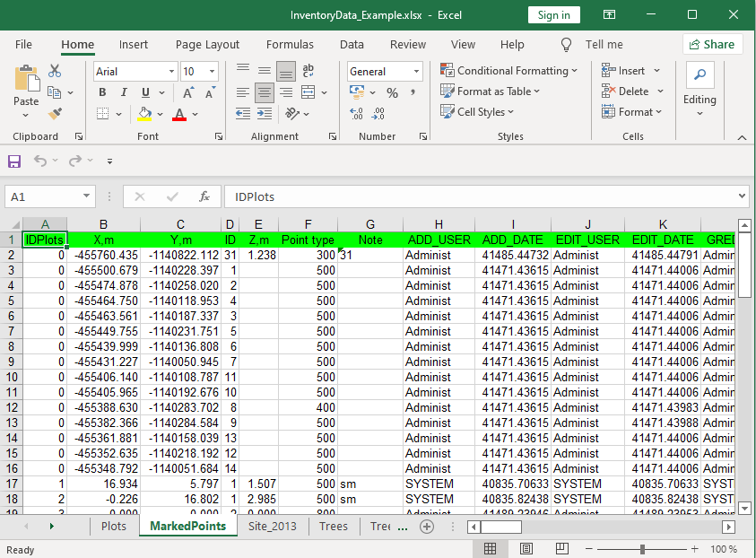Viewport: 756px width, 558px height.
Task: Click the Increase Font Size icon
Action: click(188, 93)
